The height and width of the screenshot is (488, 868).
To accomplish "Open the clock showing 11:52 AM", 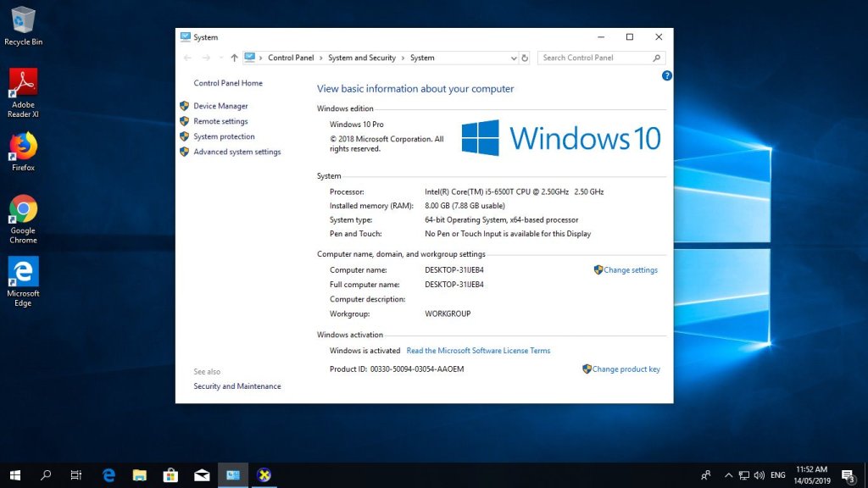I will [x=812, y=475].
